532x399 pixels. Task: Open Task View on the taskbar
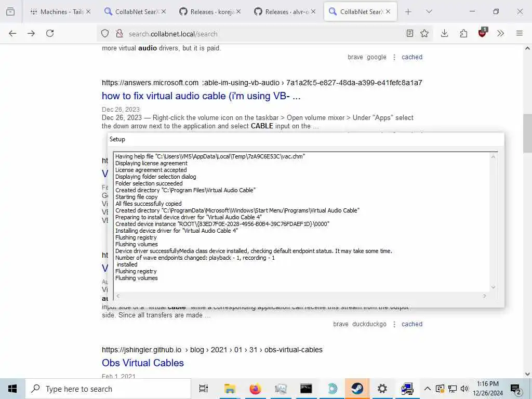[x=204, y=389]
